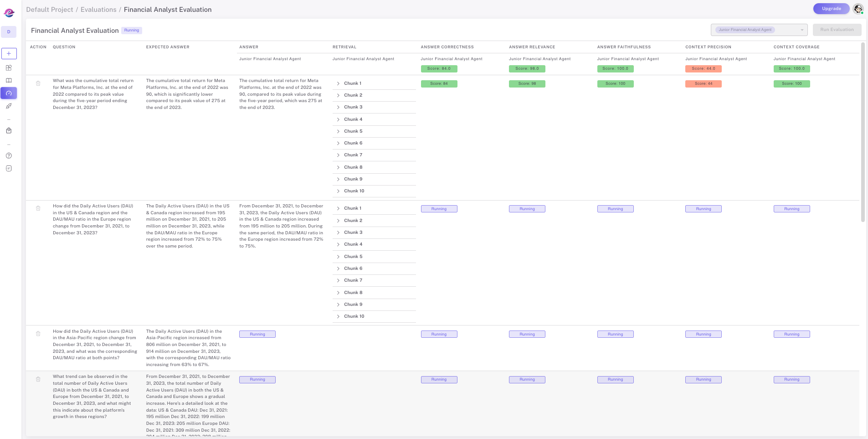
Task: Open the blocks with pencil sidebar icon
Action: click(x=9, y=67)
